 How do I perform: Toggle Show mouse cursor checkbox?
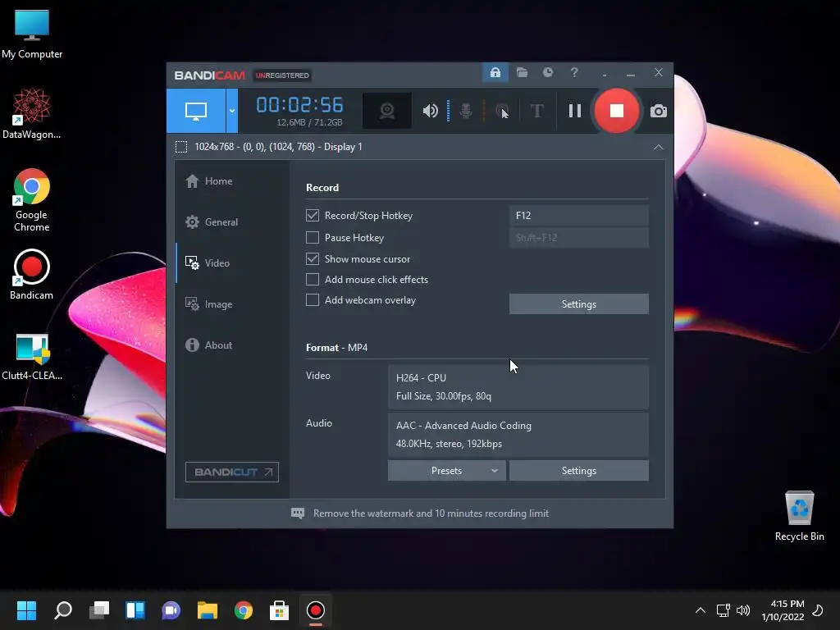click(x=313, y=258)
